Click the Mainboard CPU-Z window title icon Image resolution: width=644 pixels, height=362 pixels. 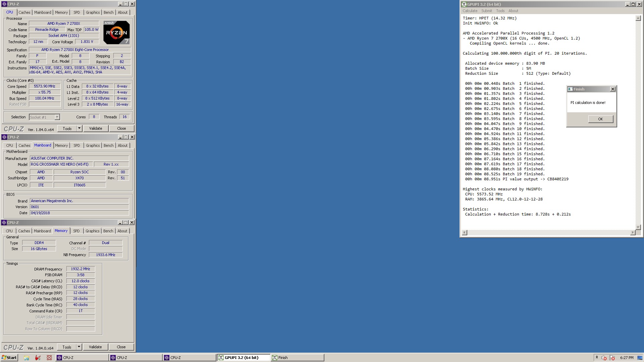click(x=4, y=137)
